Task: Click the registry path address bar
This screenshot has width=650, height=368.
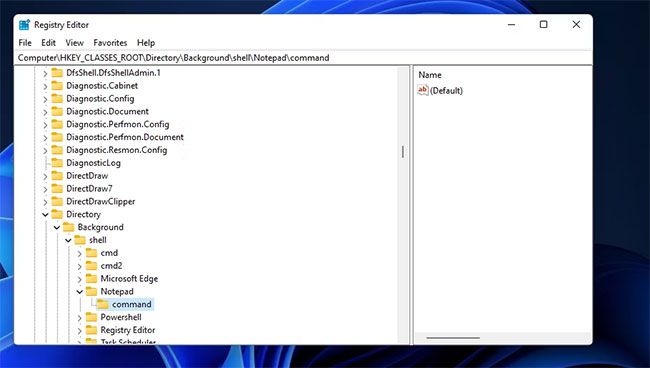Action: click(x=303, y=58)
